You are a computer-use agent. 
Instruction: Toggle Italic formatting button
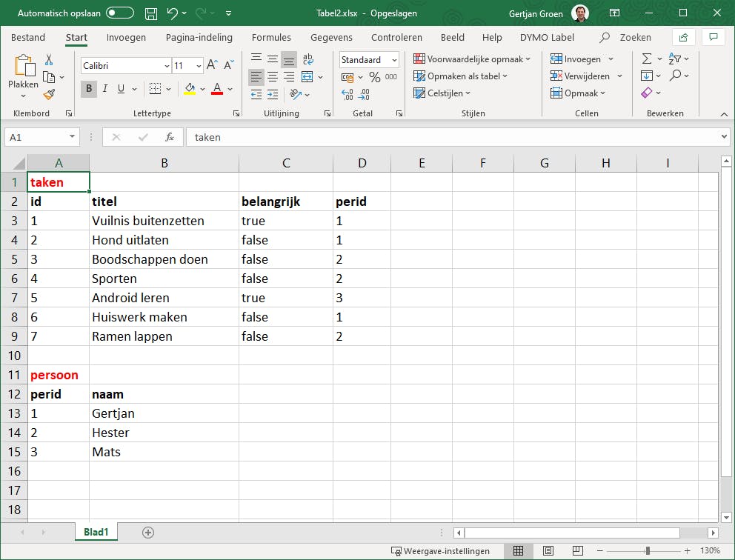(105, 89)
